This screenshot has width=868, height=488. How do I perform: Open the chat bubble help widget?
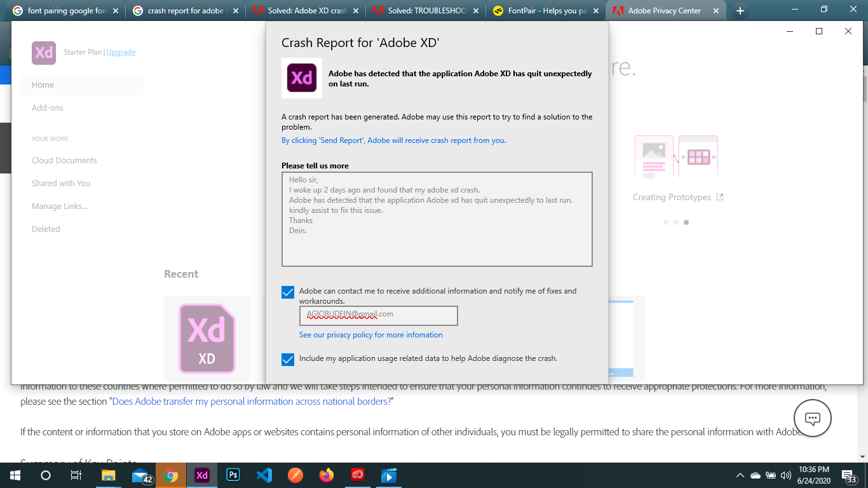coord(813,418)
